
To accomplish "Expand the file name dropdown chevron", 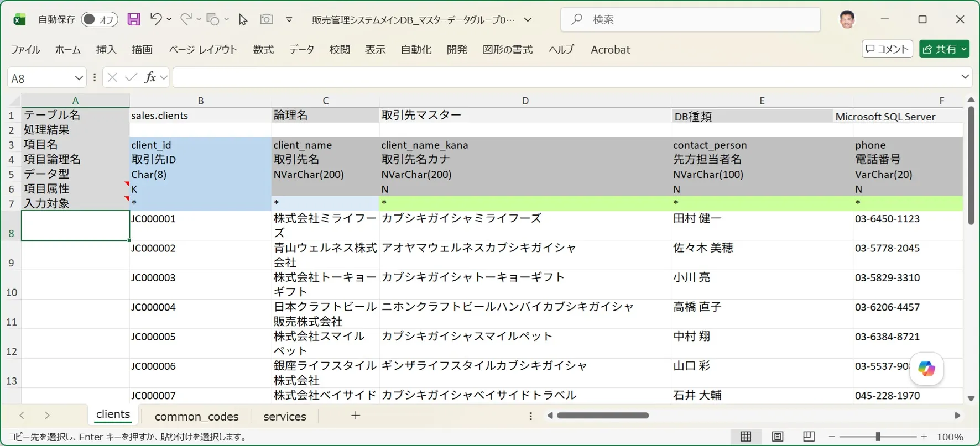I will click(528, 19).
